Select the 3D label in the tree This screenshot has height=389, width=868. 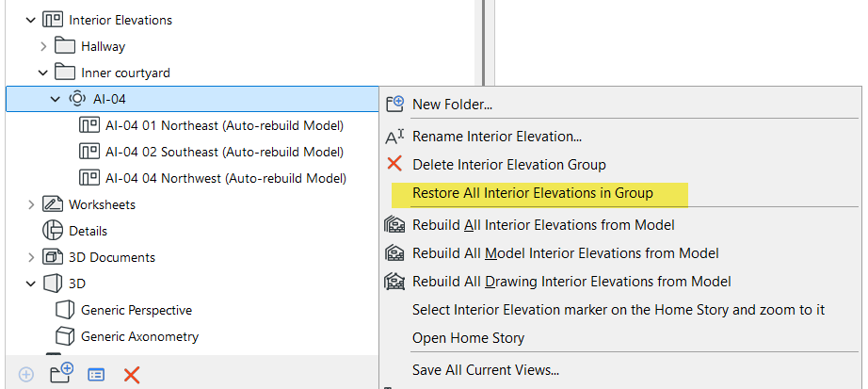pos(77,284)
